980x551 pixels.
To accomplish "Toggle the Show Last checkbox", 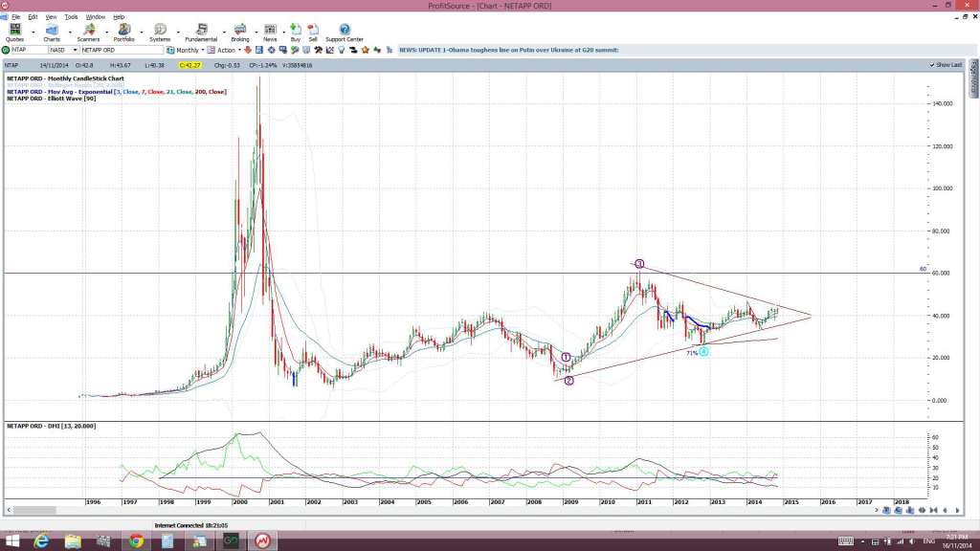I will tap(932, 65).
